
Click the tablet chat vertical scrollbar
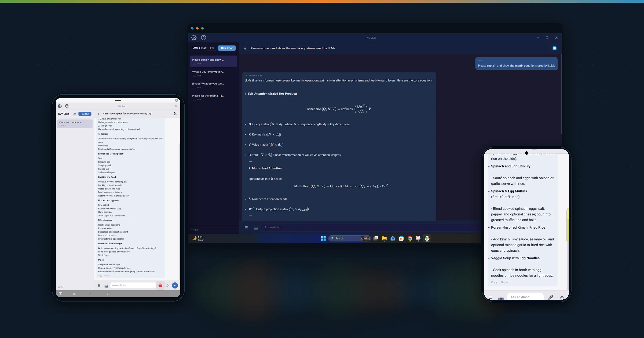pos(180,212)
